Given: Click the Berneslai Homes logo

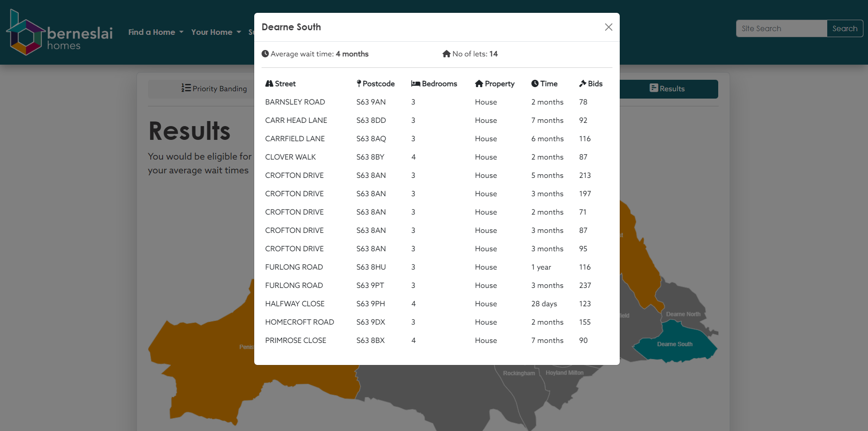Looking at the screenshot, I should click(60, 32).
